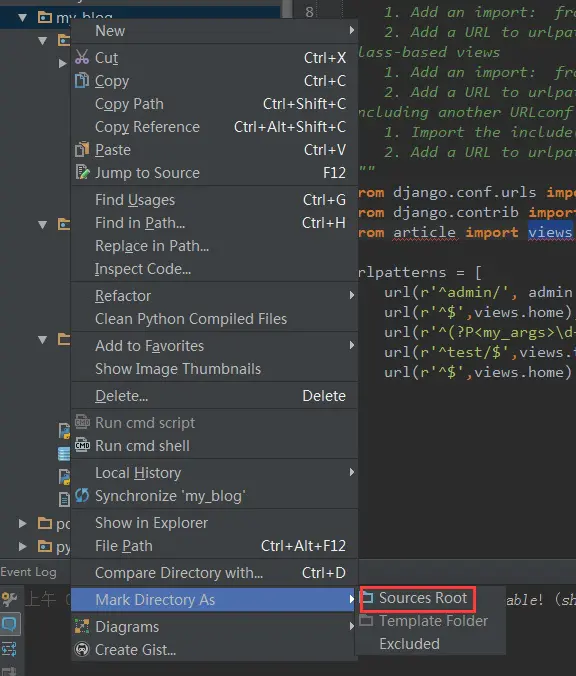
Task: Click the Synchronize 'my_blog' refresh icon
Action: click(82, 495)
